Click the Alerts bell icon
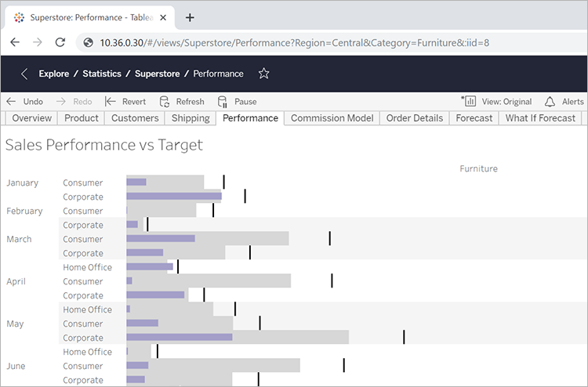 [x=550, y=102]
